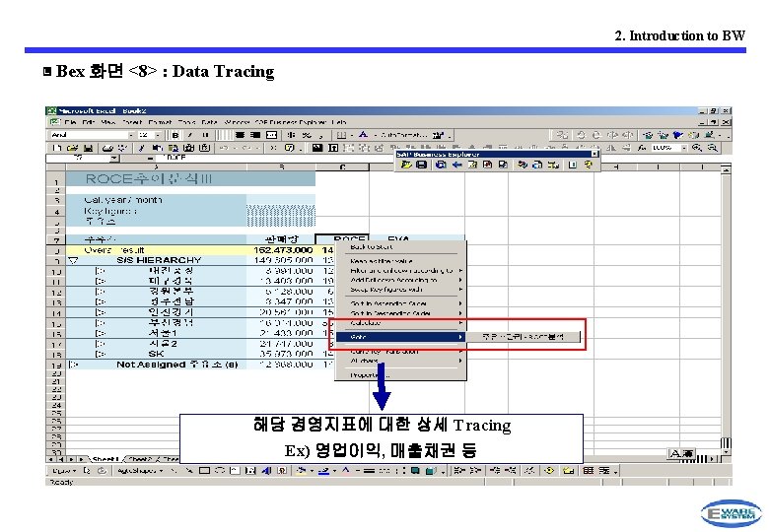The width and height of the screenshot is (769, 532).
Task: Select 'Keep as filter value' in context menu
Action: [x=400, y=261]
